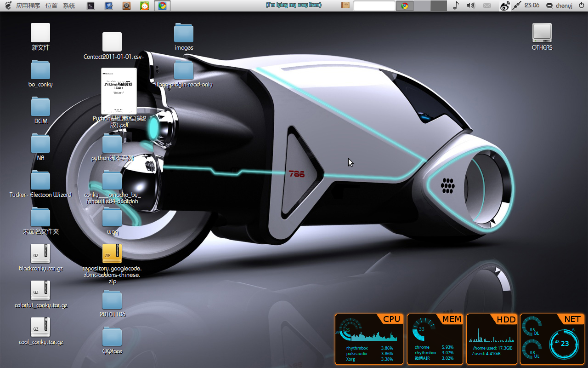Click the Xorg row in CPU widget
The height and width of the screenshot is (368, 588).
369,359
